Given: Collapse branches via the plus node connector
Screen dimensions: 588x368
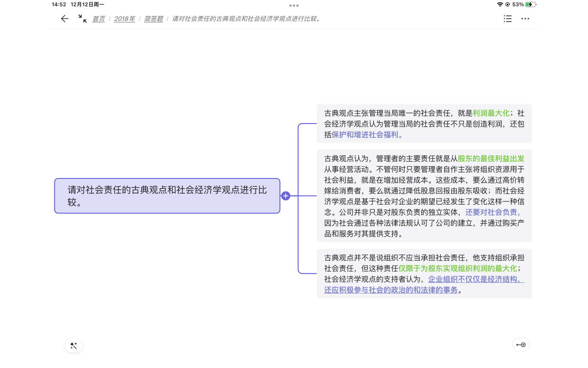Looking at the screenshot, I should pyautogui.click(x=286, y=195).
